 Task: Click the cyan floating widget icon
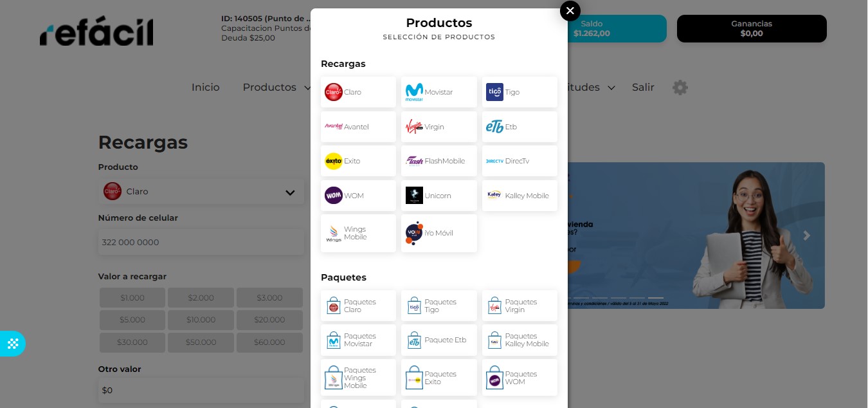click(x=12, y=344)
